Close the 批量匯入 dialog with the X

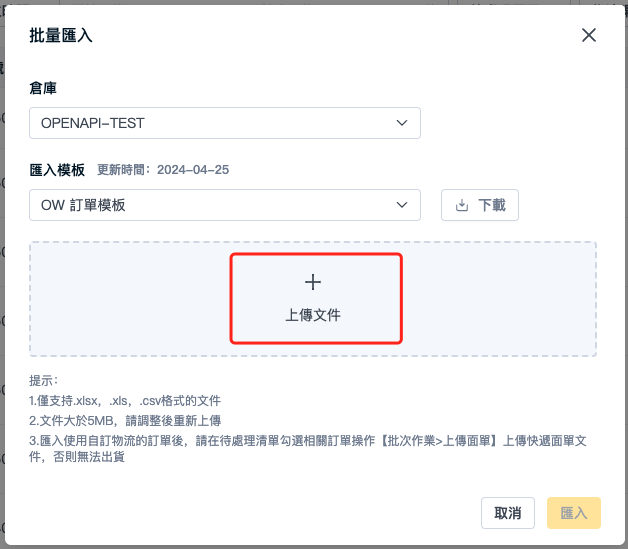[589, 35]
